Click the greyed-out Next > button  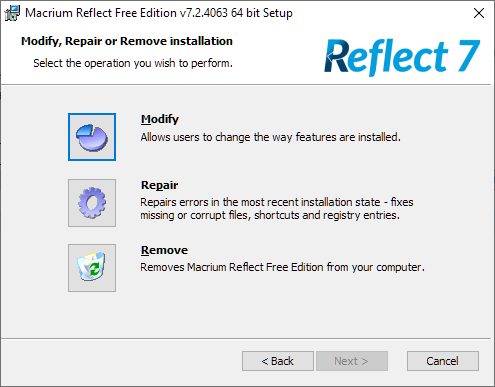[352, 361]
